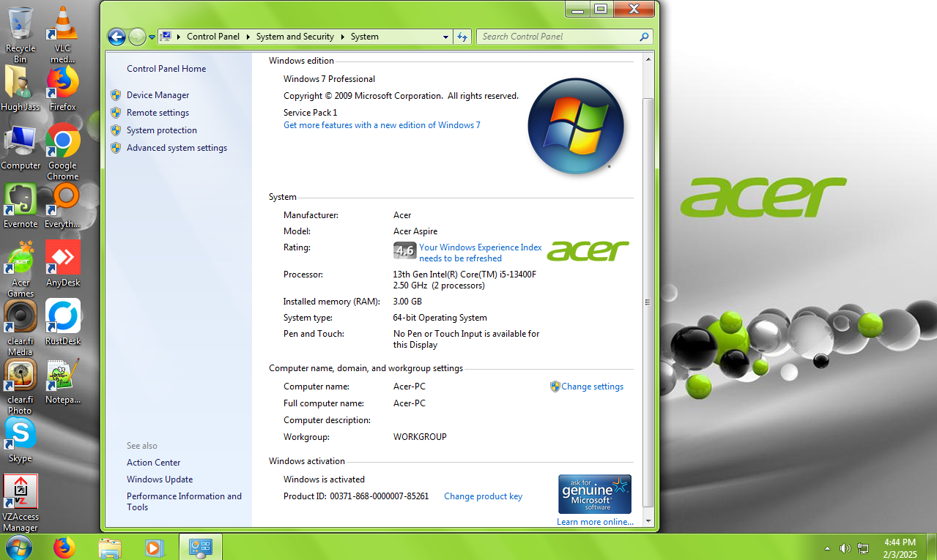Click the Change product key link
Viewport: 937px width, 560px height.
483,496
